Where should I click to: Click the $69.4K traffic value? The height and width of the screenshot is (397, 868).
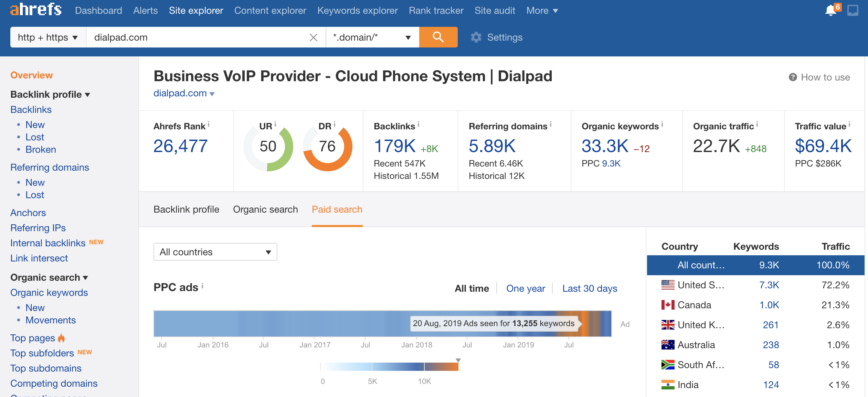(823, 146)
